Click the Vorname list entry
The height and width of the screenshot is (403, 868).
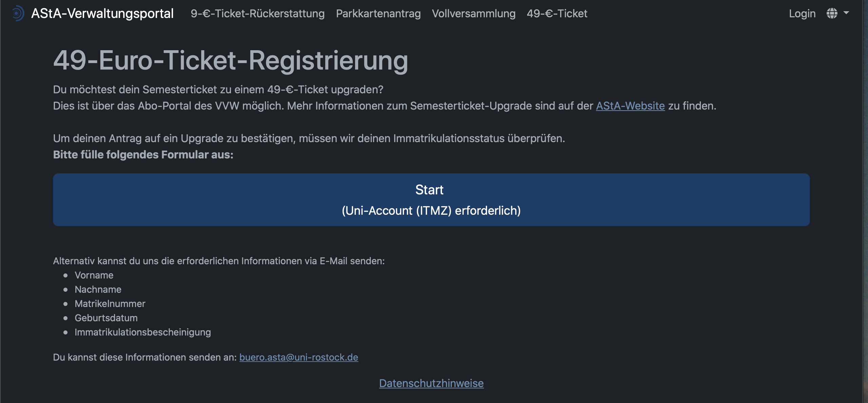94,275
